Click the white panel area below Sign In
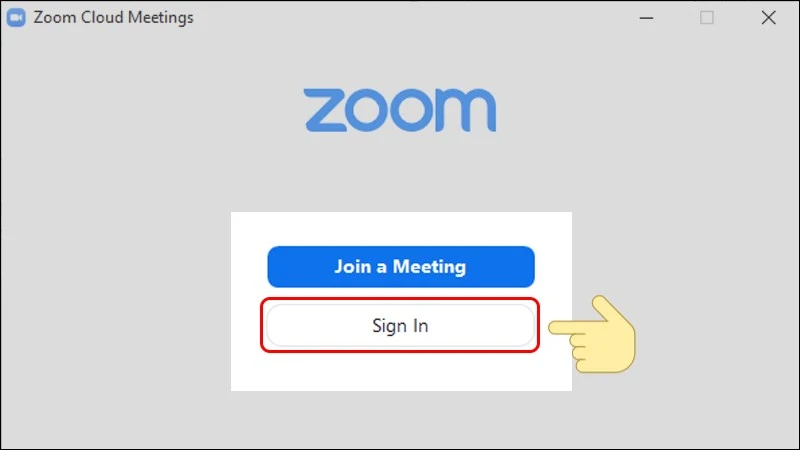Image resolution: width=800 pixels, height=450 pixels. [401, 371]
